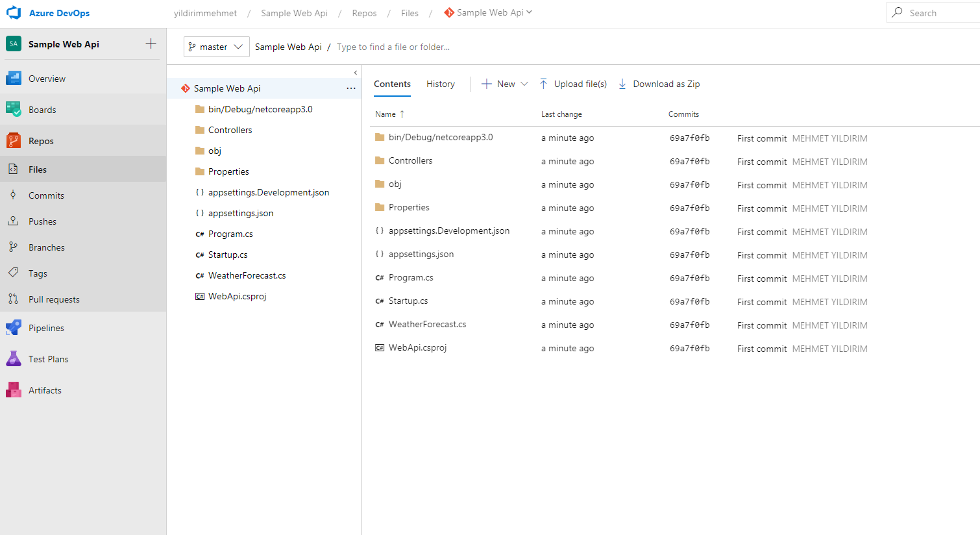Sort by the Name column header
The image size is (980, 535).
coord(389,114)
